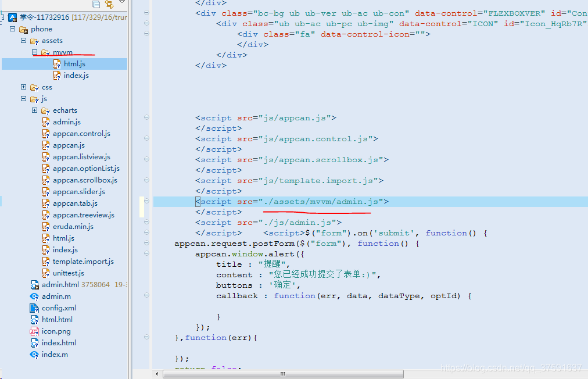Click the admin.js file icon
The image size is (588, 379).
coord(46,122)
